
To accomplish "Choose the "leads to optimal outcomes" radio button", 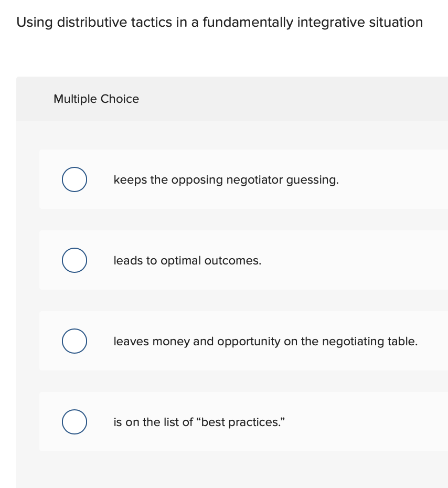I will coord(74,260).
